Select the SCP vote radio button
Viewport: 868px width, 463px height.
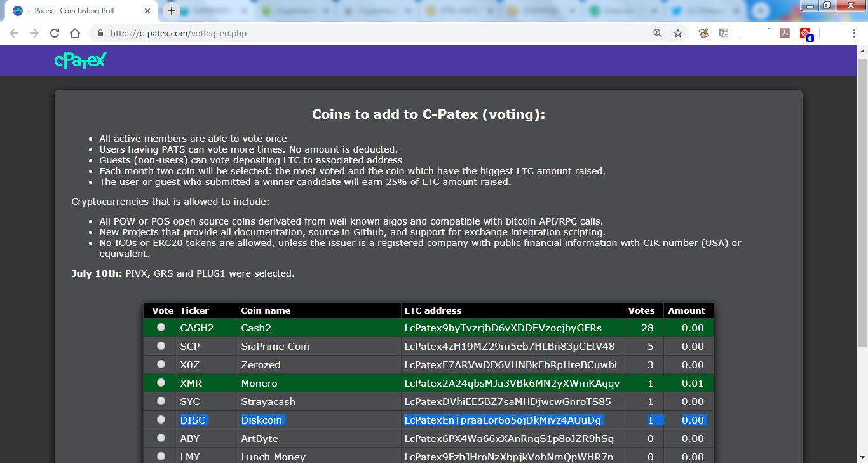tap(161, 345)
